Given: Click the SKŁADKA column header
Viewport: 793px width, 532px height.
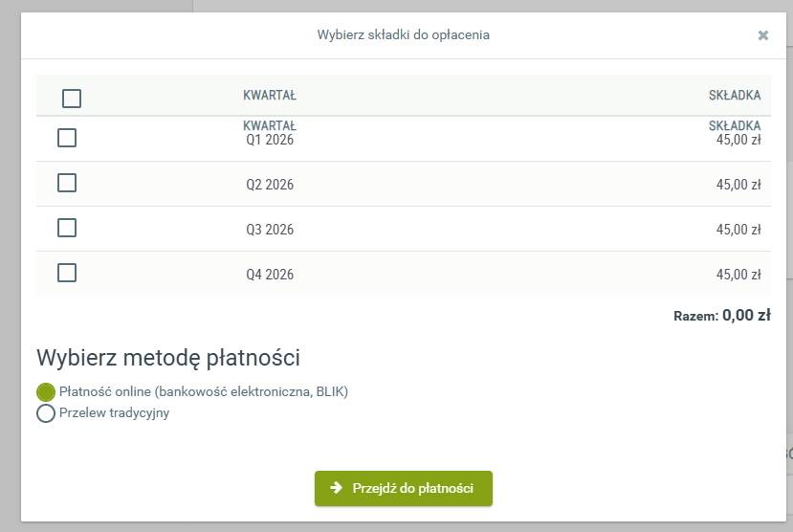Looking at the screenshot, I should point(735,96).
